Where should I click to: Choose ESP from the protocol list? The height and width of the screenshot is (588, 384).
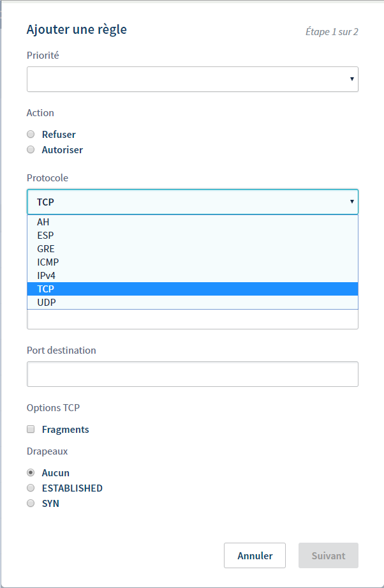193,236
